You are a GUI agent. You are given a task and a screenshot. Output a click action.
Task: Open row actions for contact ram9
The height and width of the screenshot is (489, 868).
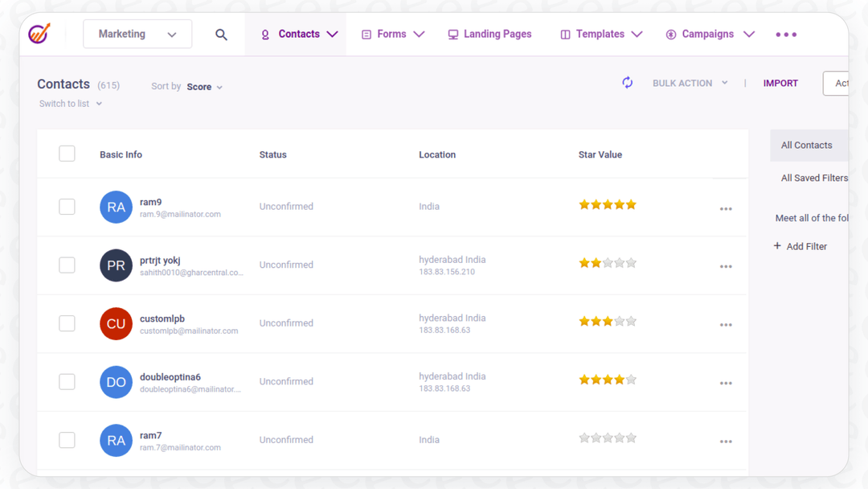(726, 208)
